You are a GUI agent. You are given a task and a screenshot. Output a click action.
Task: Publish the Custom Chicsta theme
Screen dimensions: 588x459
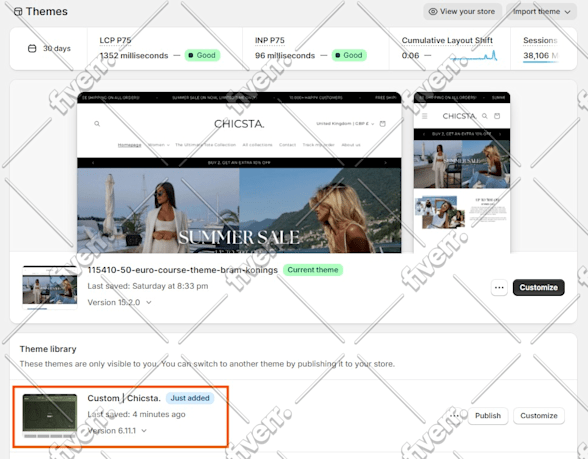[x=488, y=416]
